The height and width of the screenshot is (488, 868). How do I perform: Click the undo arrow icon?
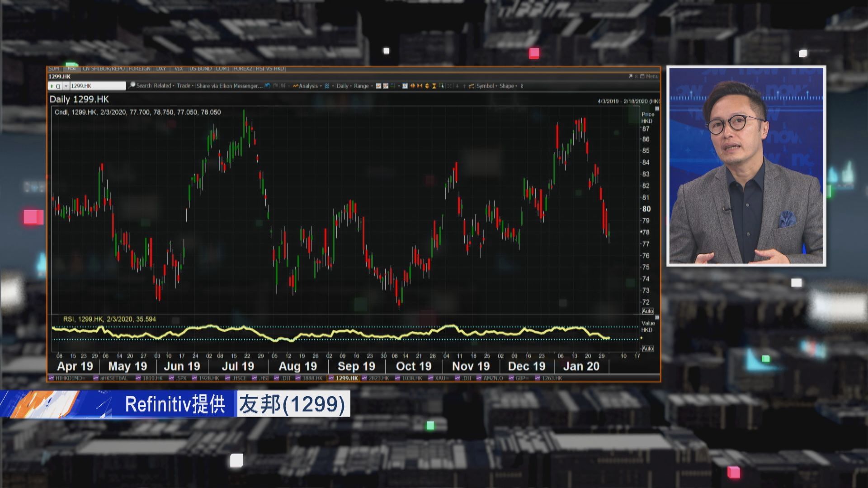[267, 85]
